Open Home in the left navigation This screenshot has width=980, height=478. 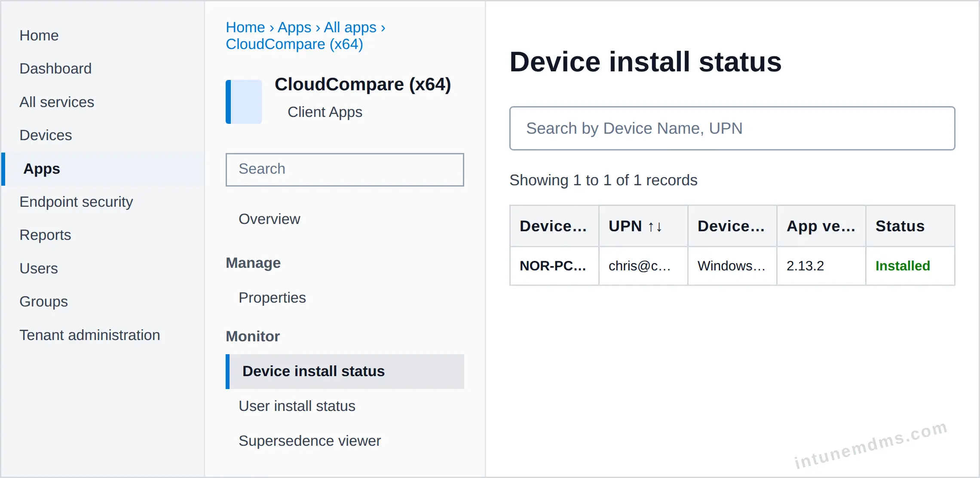(x=39, y=35)
